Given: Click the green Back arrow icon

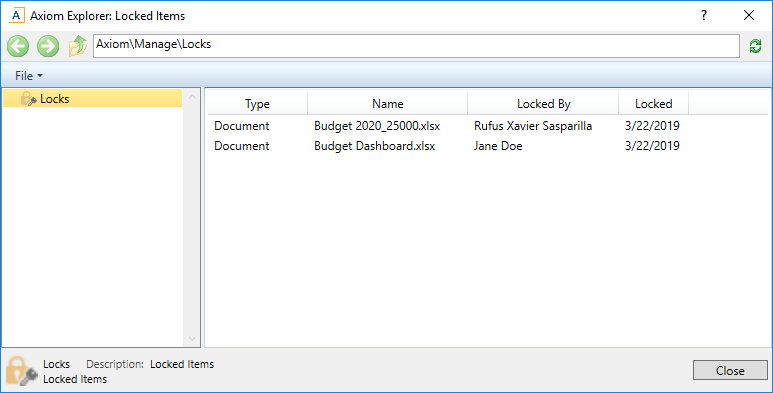Looking at the screenshot, I should click(18, 46).
